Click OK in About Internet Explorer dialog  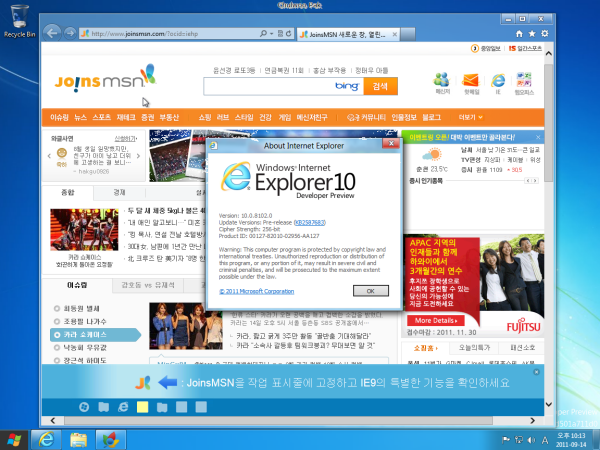(370, 291)
